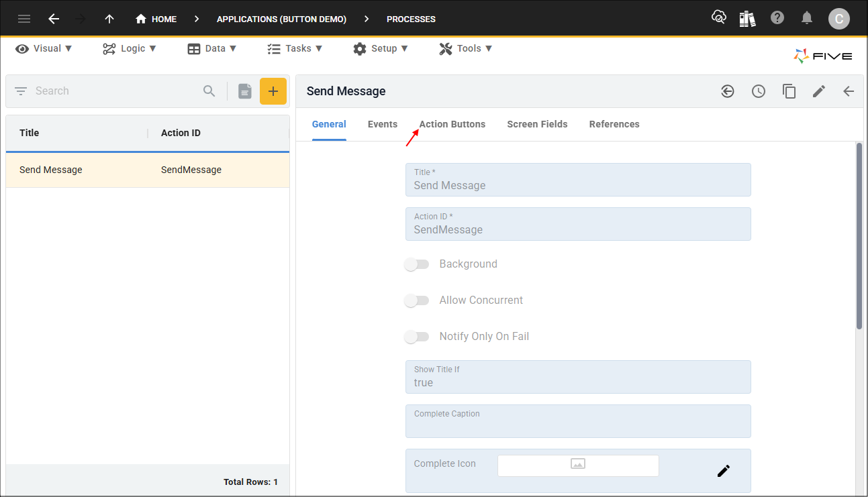
Task: Click the Complete Caption field
Action: 578,421
